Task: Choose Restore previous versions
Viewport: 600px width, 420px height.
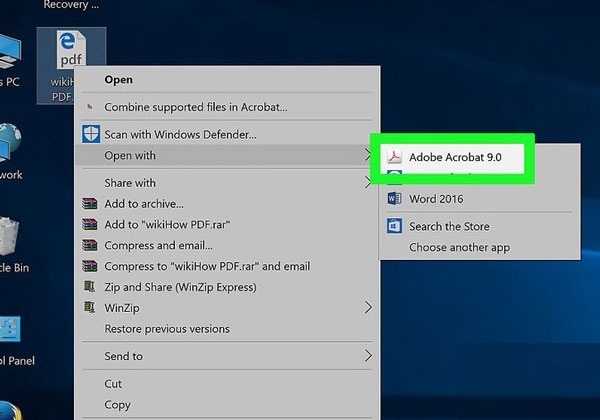Action: [x=167, y=329]
